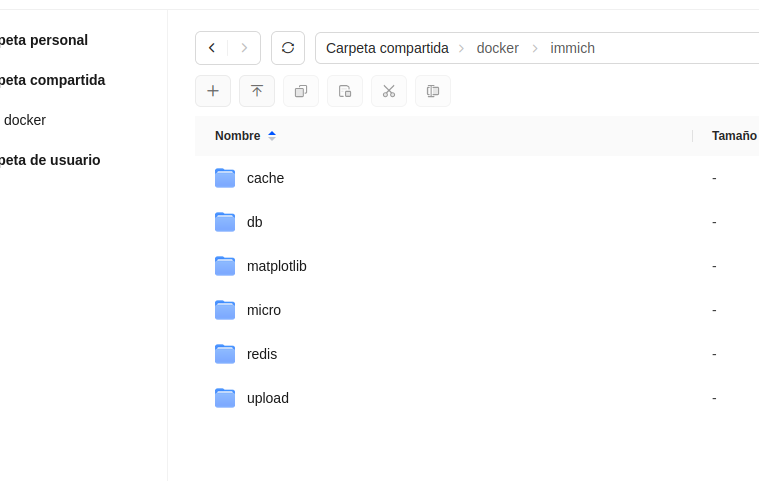759x481 pixels.
Task: Click the forward navigation arrow
Action: click(x=244, y=48)
